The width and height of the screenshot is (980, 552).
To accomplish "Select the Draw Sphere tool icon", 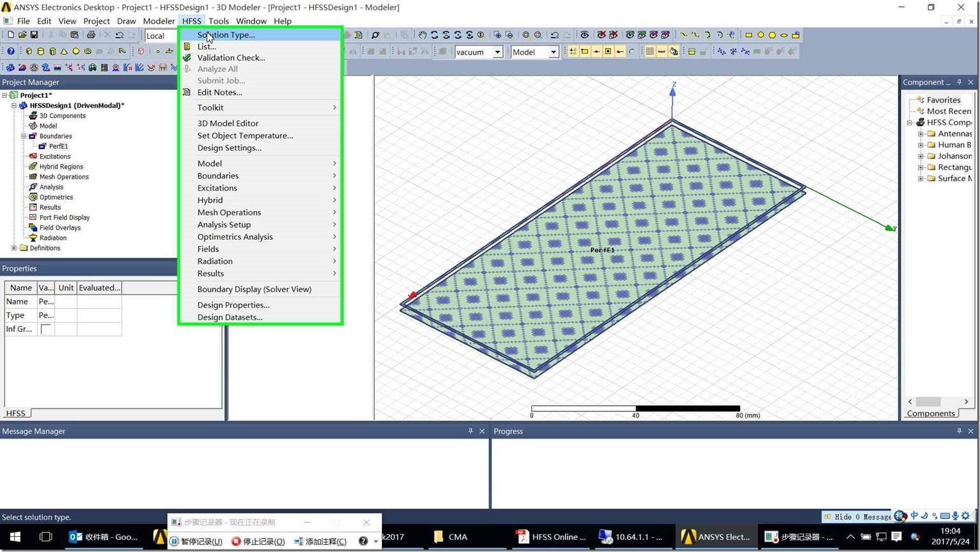I will 76,51.
